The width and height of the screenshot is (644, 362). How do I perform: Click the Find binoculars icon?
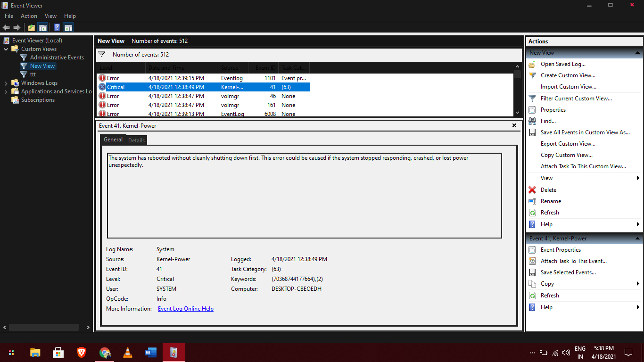tap(532, 121)
